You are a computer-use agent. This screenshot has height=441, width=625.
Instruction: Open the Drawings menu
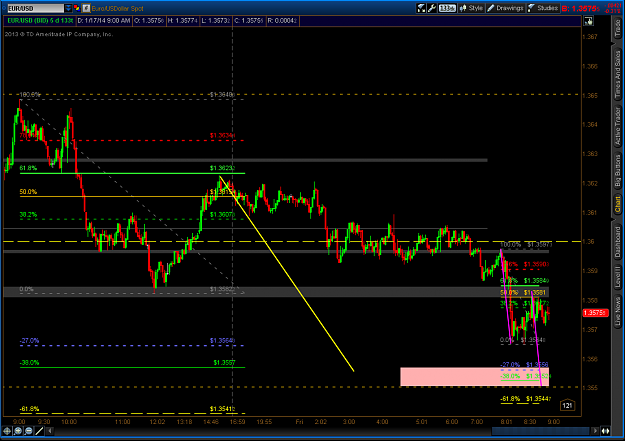pyautogui.click(x=505, y=8)
